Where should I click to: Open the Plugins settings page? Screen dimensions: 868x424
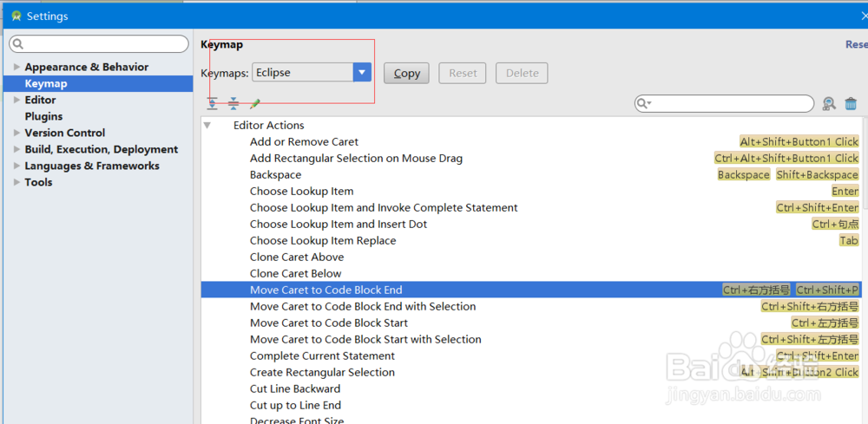[x=43, y=116]
